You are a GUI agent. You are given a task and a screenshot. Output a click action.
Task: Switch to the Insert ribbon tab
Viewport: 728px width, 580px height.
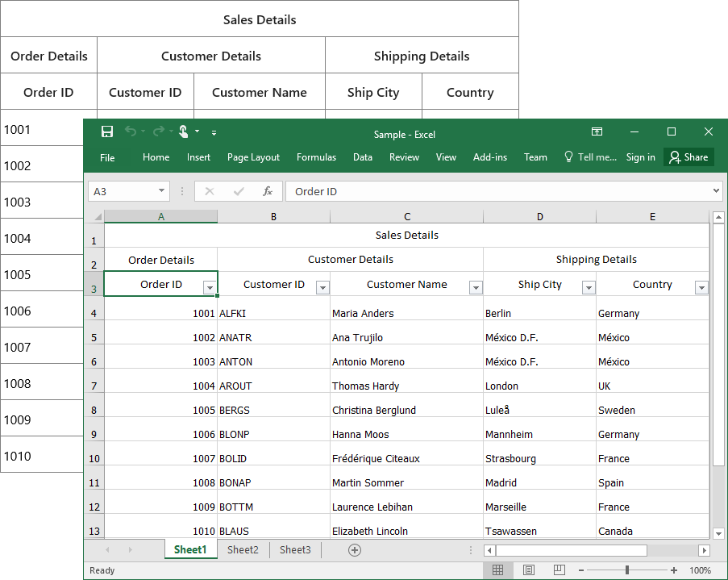point(198,157)
